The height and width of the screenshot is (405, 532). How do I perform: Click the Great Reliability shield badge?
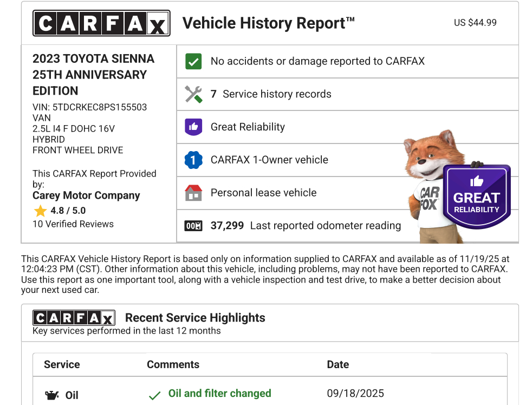pos(476,197)
